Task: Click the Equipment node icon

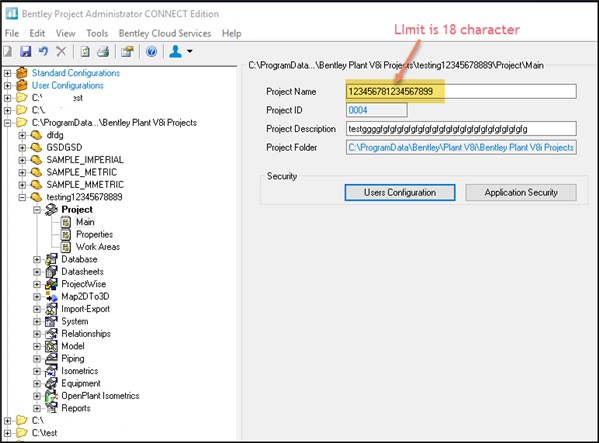Action: point(51,383)
